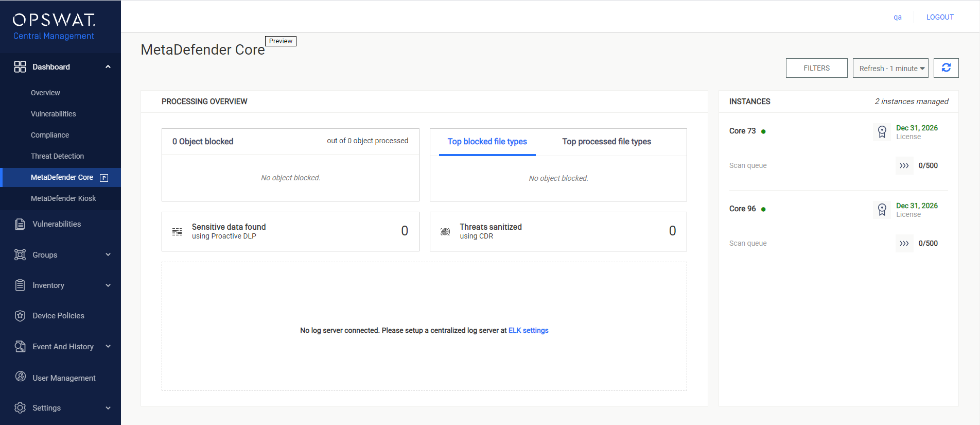Expand the Inventory menu chevron

(108, 285)
